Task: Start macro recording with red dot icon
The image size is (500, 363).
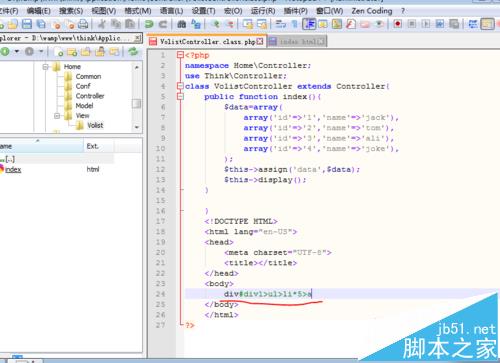Action: (397, 24)
